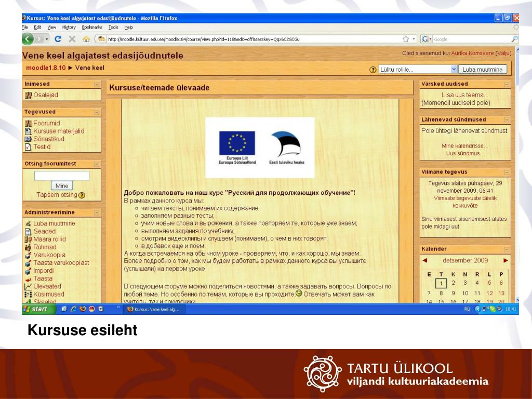Image resolution: width=532 pixels, height=399 pixels.
Task: Collapse the Kalender block
Action: point(507,249)
